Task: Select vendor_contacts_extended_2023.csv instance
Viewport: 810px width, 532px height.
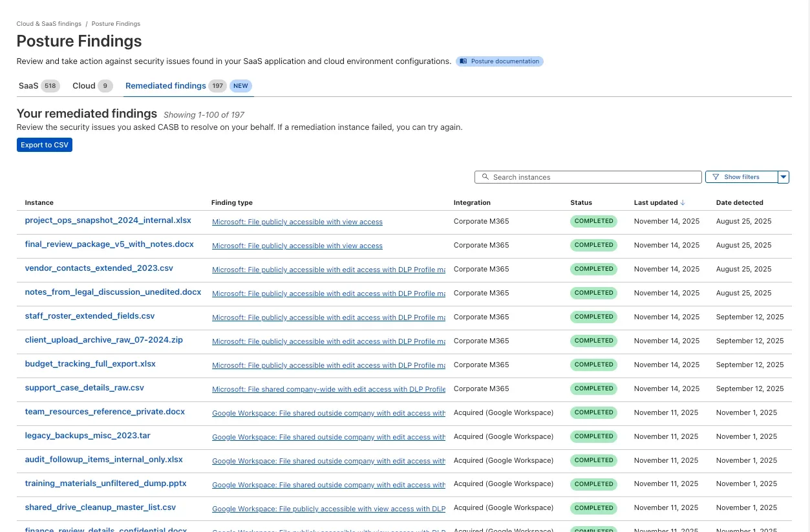Action: click(x=98, y=268)
